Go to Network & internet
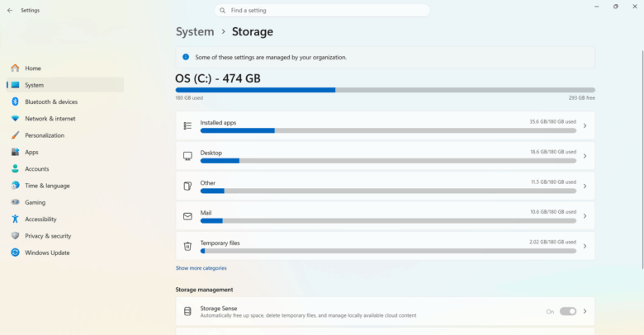 (65, 118)
